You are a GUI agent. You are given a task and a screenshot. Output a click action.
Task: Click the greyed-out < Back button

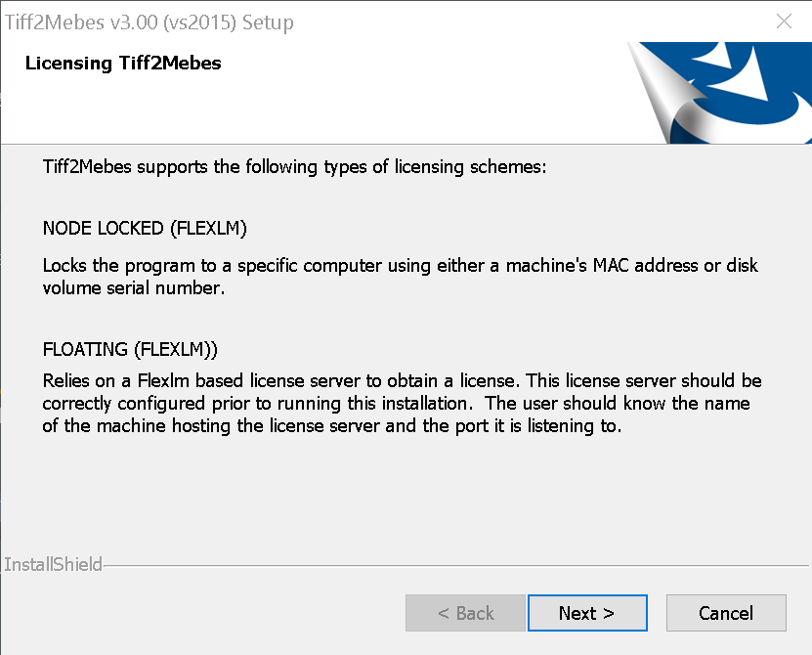point(465,613)
